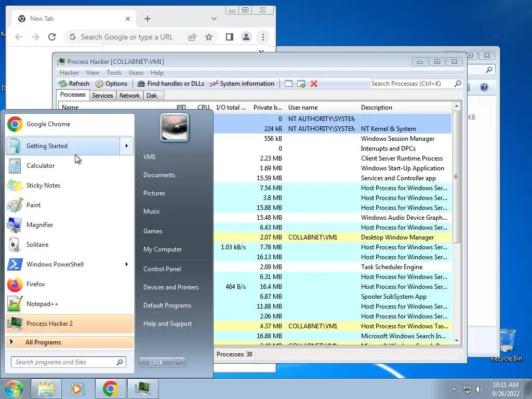
Task: Click the Lock button in Start menu
Action: (x=156, y=362)
